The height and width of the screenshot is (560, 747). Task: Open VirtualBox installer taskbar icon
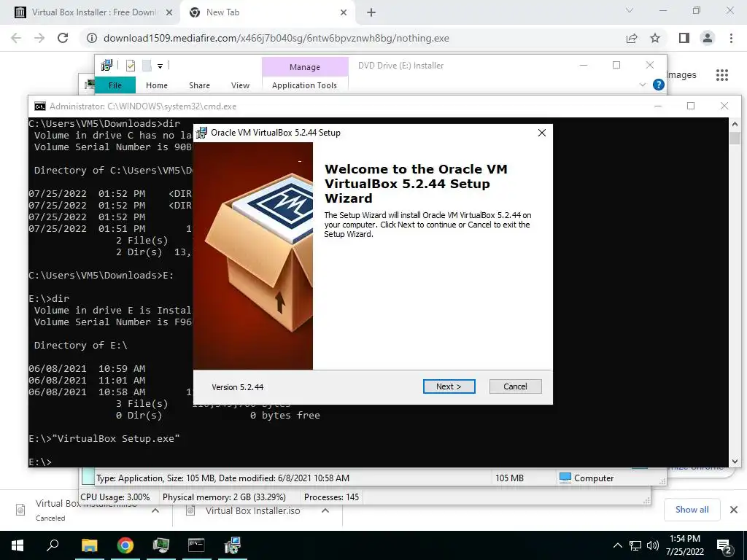point(233,545)
